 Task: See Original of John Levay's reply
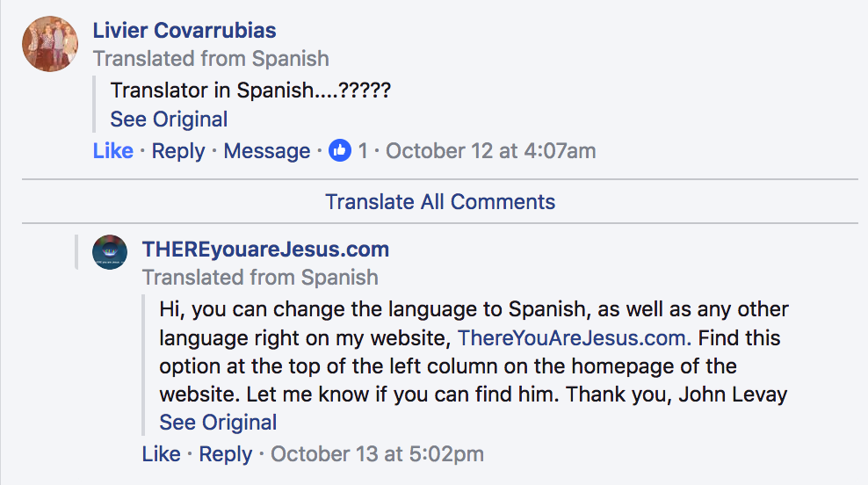click(218, 423)
